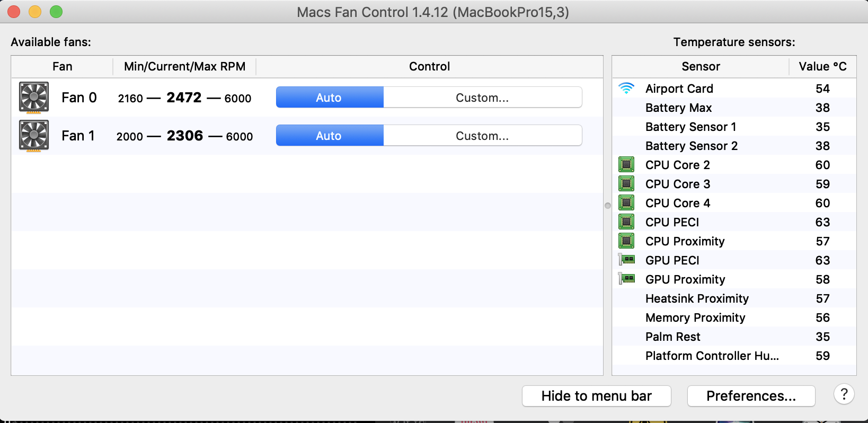This screenshot has height=423, width=868.
Task: Click the Control column header
Action: (x=429, y=67)
